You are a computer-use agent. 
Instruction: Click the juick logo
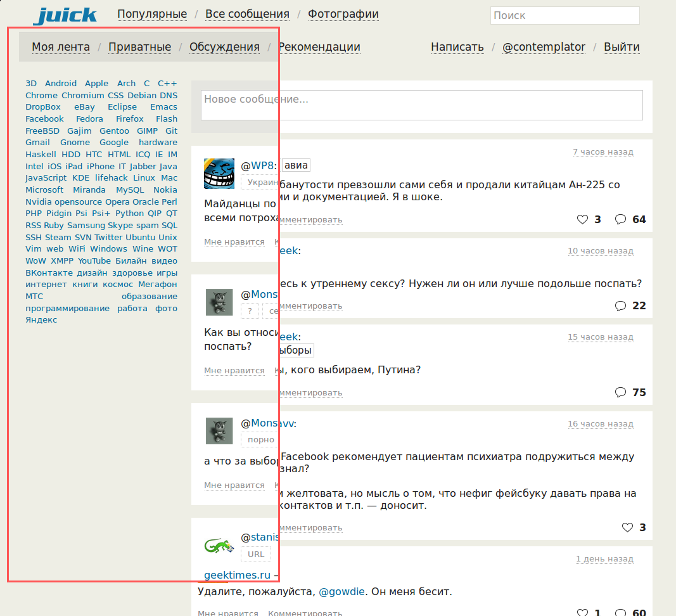(65, 16)
